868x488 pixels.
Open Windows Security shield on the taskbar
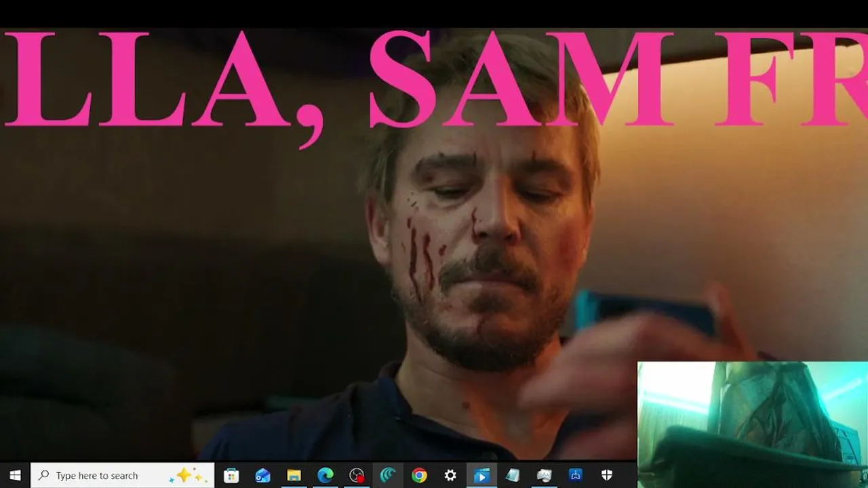pyautogui.click(x=607, y=476)
